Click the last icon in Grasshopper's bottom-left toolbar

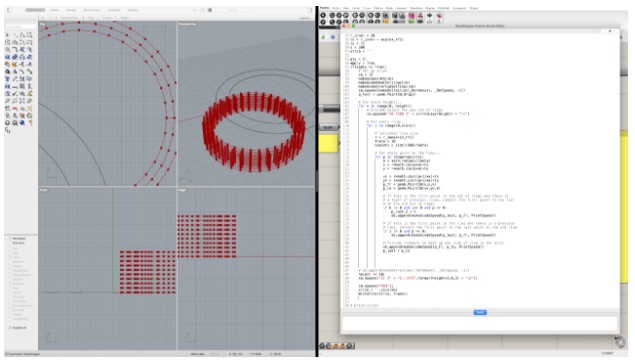[350, 346]
